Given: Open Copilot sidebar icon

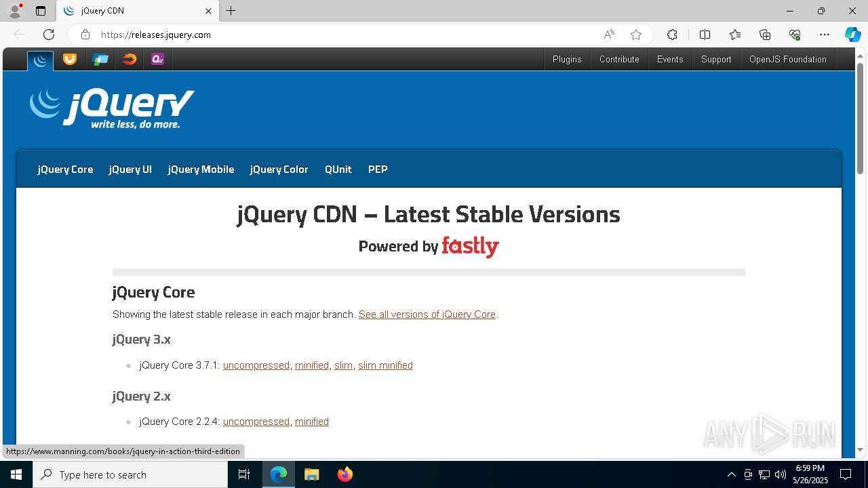Looking at the screenshot, I should coord(852,35).
